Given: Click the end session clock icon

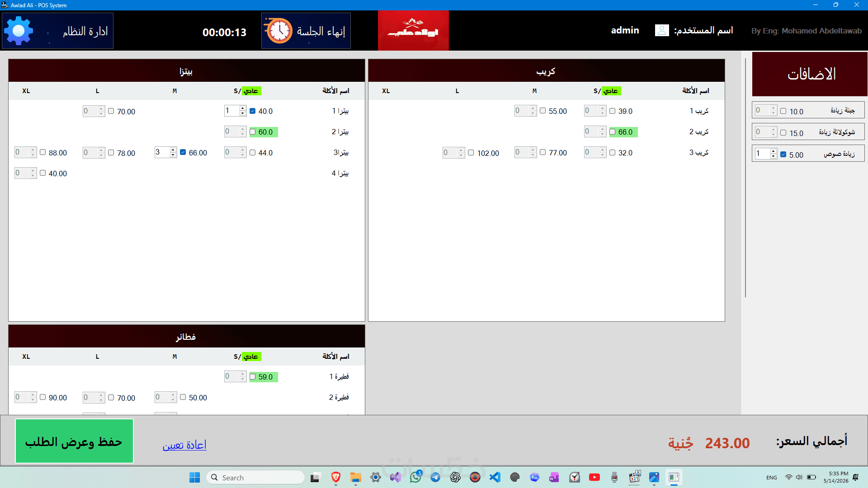Looking at the screenshot, I should tap(278, 31).
